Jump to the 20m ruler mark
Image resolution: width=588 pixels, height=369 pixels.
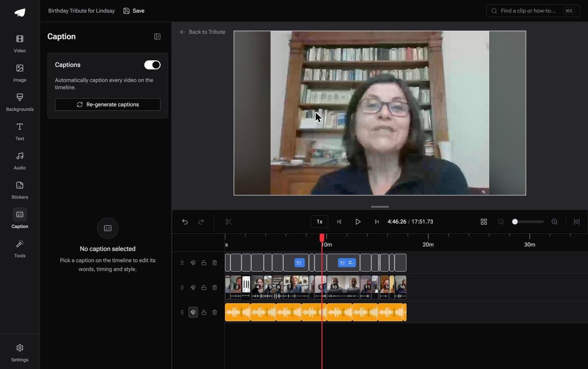(x=428, y=245)
